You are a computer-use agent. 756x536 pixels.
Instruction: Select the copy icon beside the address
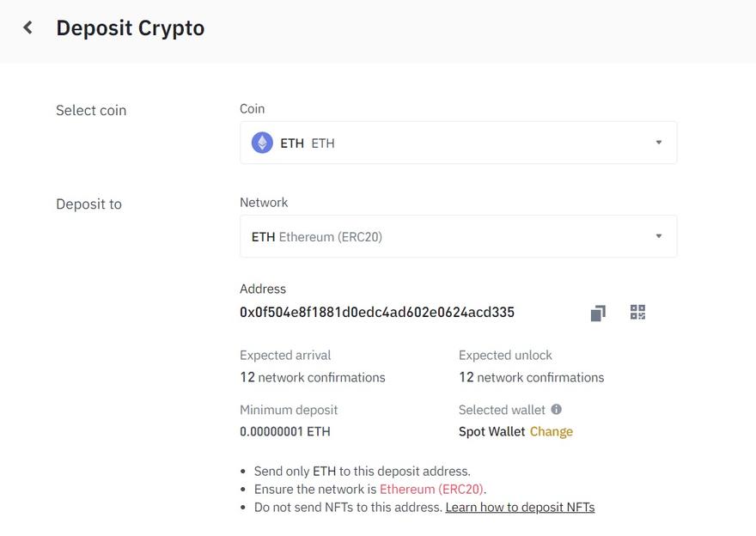point(597,312)
